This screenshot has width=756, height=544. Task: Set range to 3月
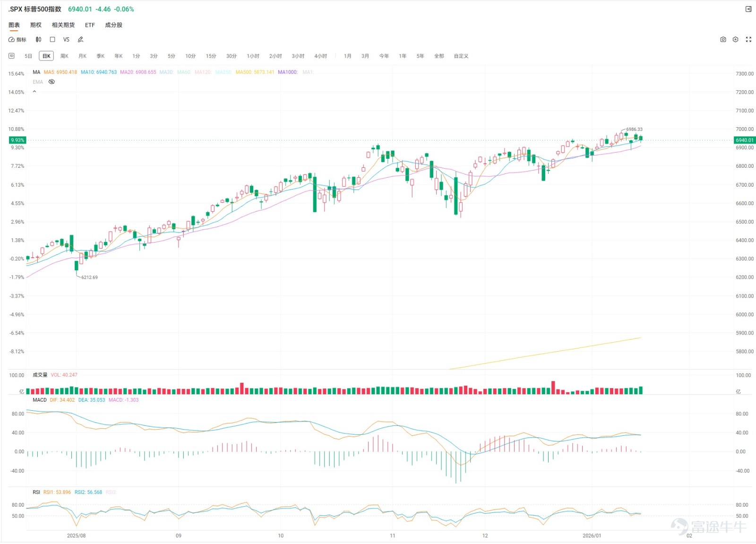click(x=365, y=56)
